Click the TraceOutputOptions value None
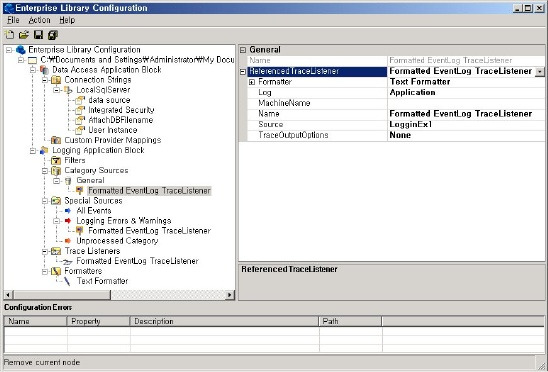Screen dimensions: 548x372 (400, 135)
